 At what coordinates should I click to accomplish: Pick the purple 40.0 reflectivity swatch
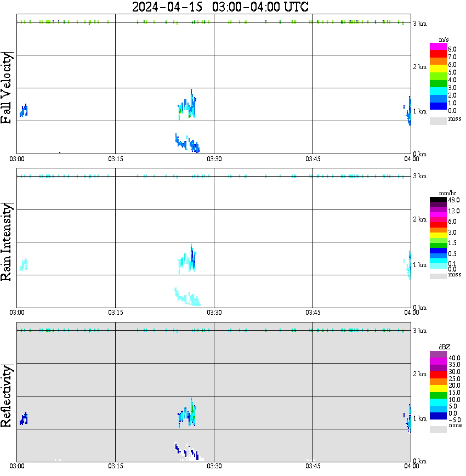[x=438, y=354]
